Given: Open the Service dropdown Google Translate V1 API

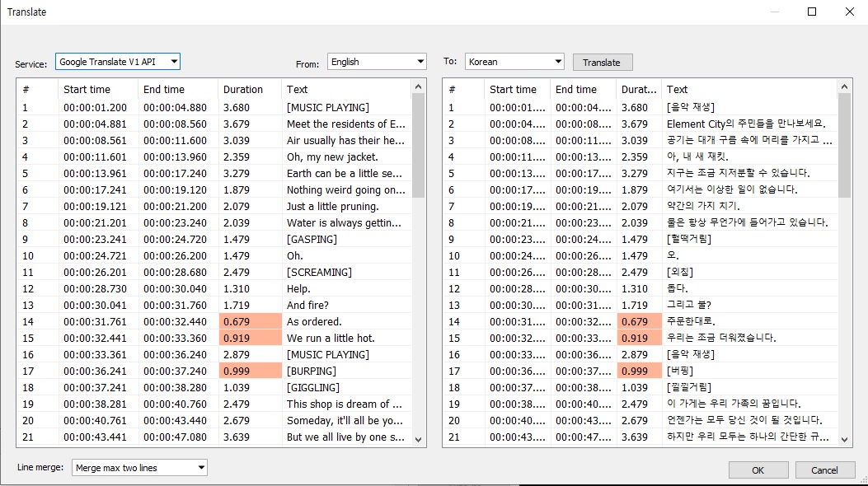Looking at the screenshot, I should pyautogui.click(x=117, y=62).
